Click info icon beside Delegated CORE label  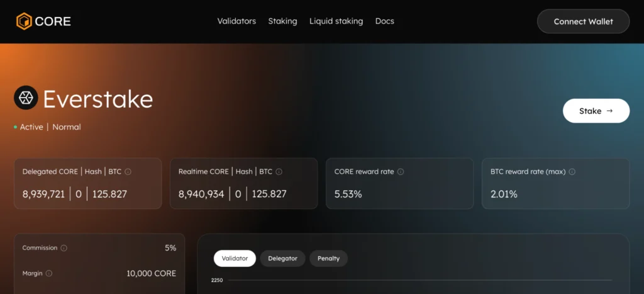coord(128,171)
